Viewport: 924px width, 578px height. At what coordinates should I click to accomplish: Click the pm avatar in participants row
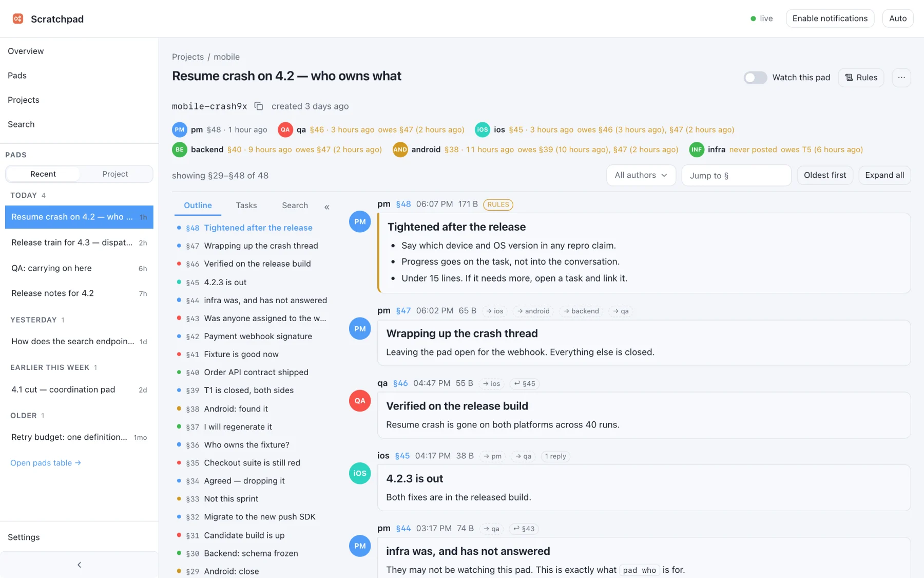click(180, 129)
